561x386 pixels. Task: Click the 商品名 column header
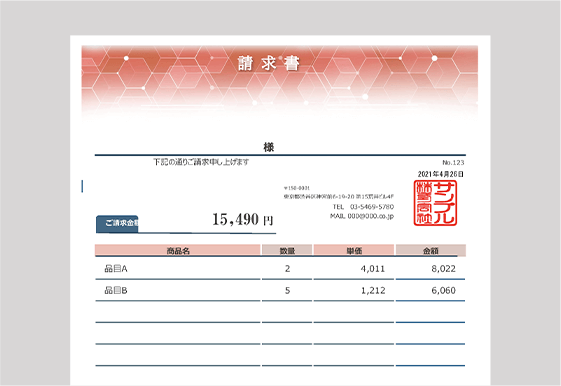pyautogui.click(x=178, y=250)
